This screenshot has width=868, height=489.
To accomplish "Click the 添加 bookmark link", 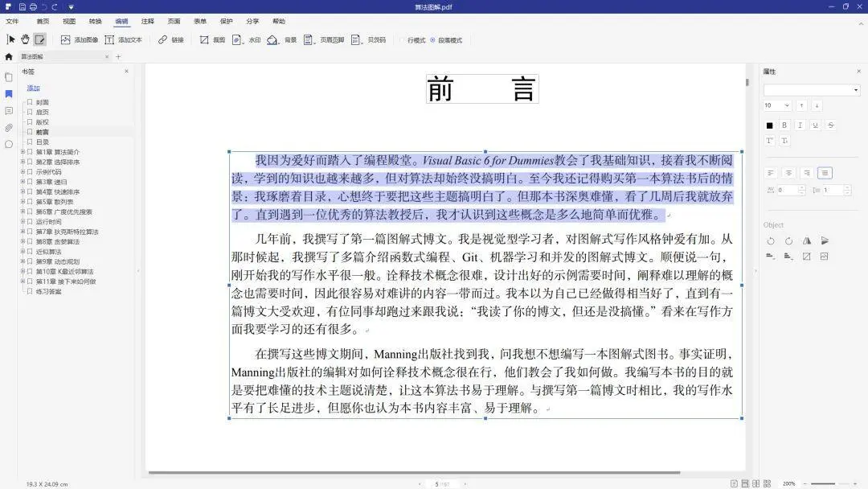I will click(x=33, y=88).
